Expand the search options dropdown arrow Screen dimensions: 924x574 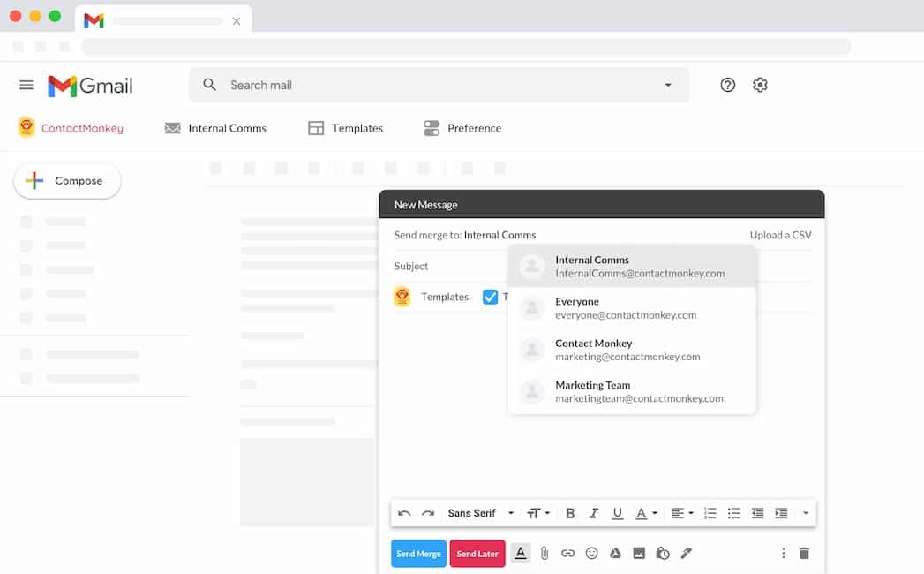[668, 85]
